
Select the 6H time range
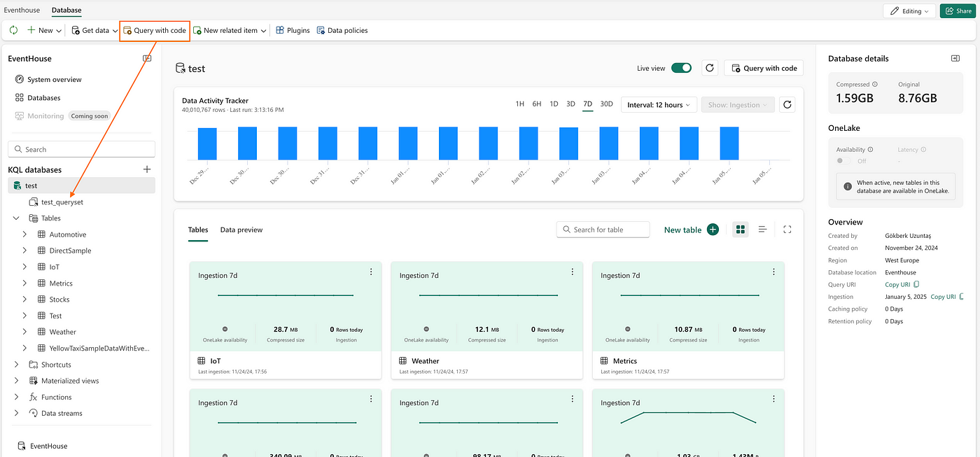point(537,104)
